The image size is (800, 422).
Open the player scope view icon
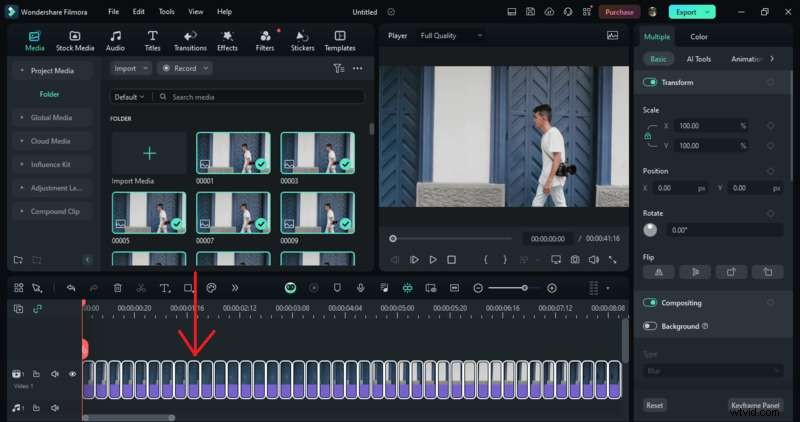click(612, 35)
